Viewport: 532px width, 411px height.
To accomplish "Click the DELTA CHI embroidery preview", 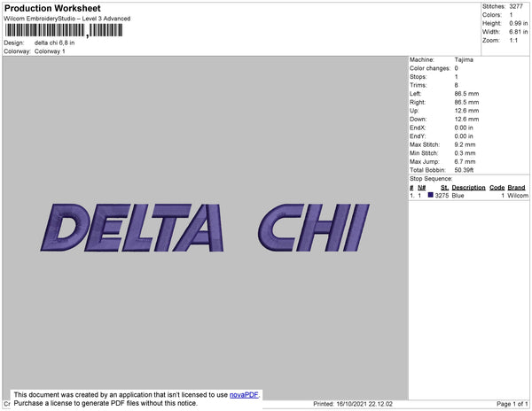I will point(205,228).
